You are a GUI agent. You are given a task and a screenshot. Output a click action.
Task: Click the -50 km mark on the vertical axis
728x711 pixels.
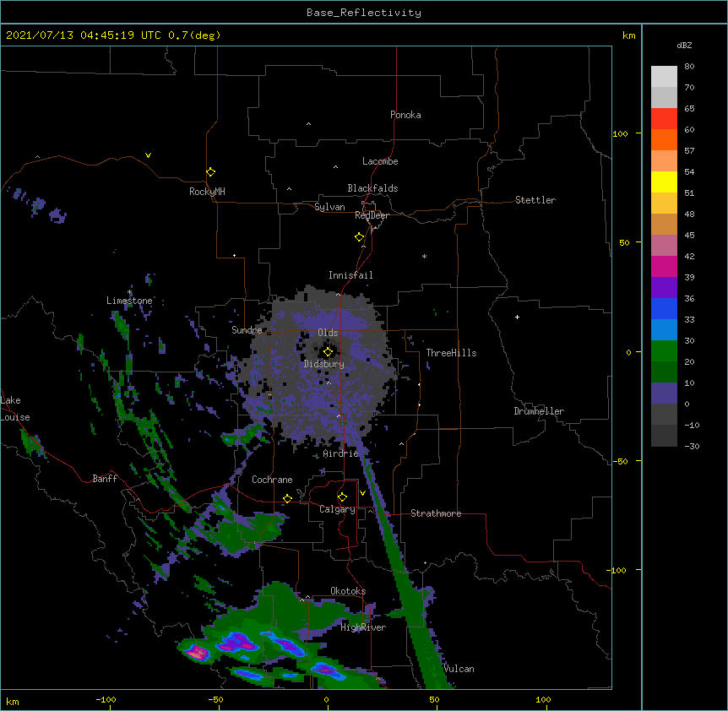click(x=620, y=461)
